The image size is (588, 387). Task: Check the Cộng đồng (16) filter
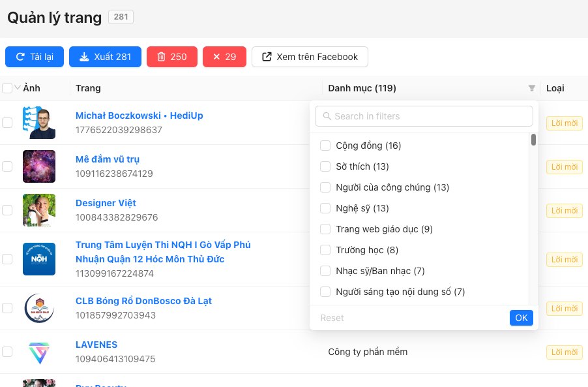(325, 146)
